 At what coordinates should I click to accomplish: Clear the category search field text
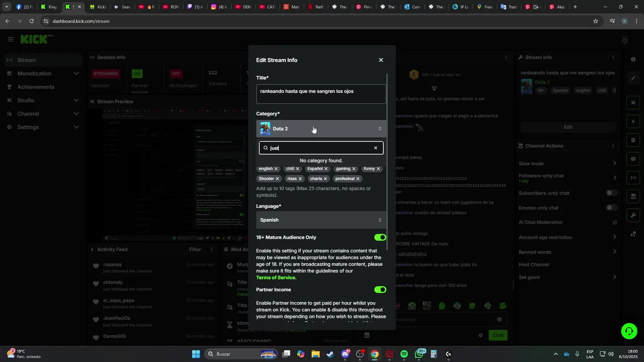[x=375, y=148]
